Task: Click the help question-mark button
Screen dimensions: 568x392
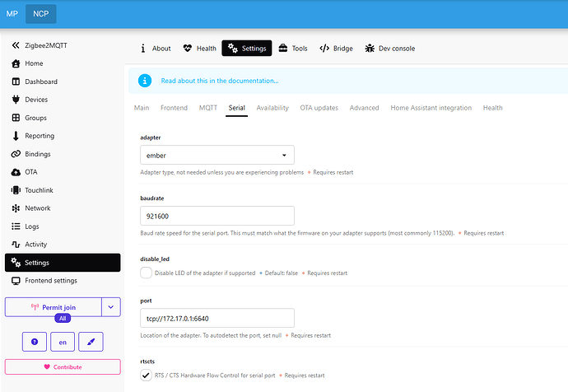Action: pyautogui.click(x=35, y=342)
